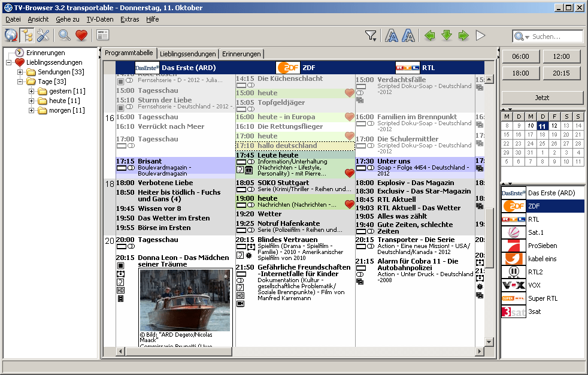
Task: Select RTL2 in the channel list
Action: pyautogui.click(x=542, y=272)
